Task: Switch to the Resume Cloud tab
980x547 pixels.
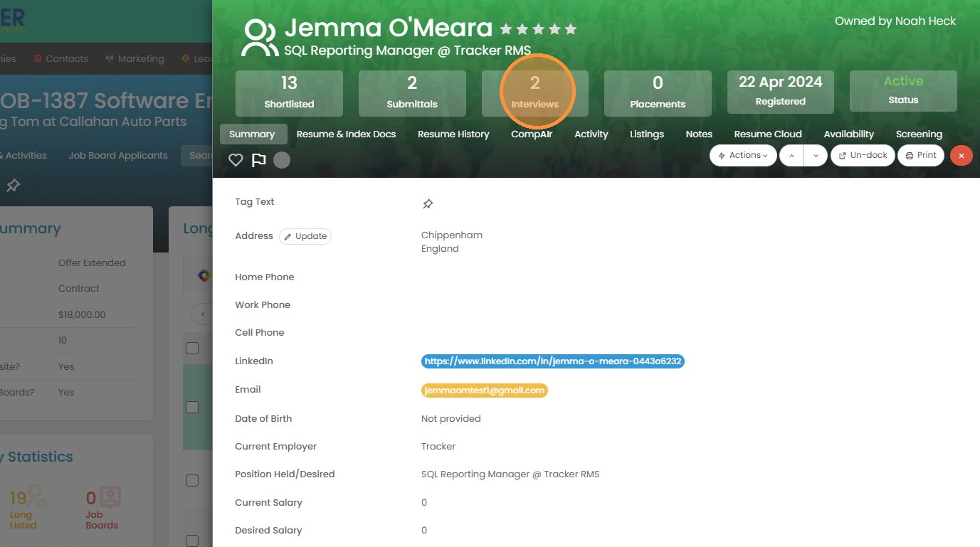Action: coord(768,134)
